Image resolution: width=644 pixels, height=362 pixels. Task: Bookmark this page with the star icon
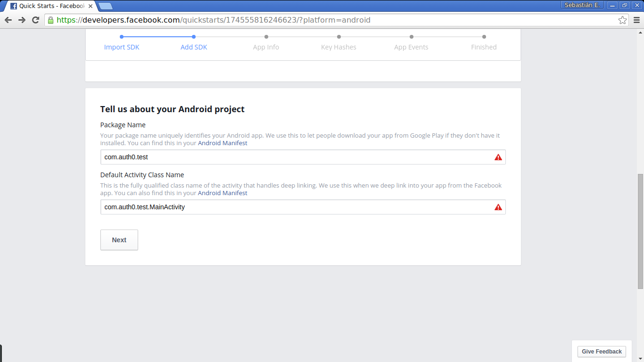pos(622,20)
